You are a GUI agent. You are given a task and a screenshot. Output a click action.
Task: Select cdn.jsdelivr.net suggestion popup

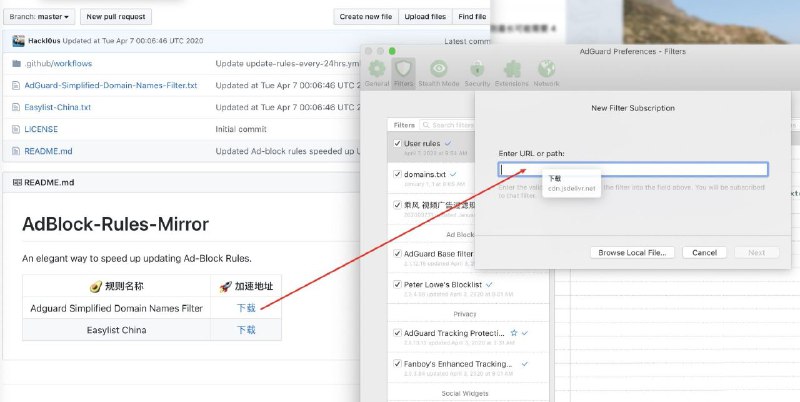(x=571, y=184)
